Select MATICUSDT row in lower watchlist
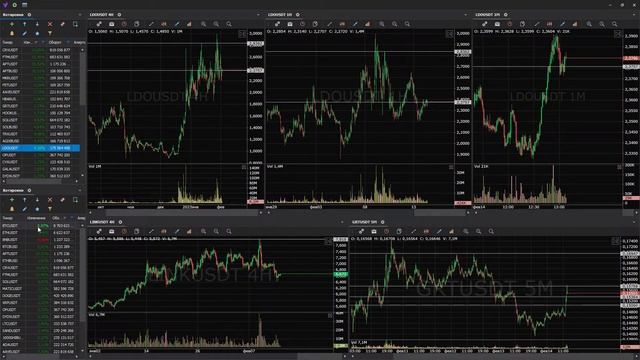This screenshot has height=360, width=640. point(40,289)
